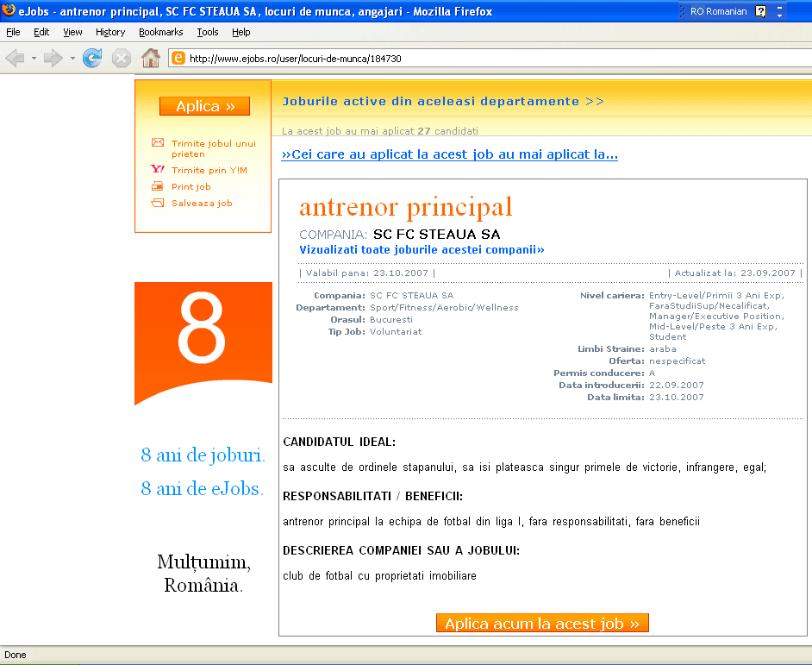Click the Voluntariat job type value
Image resolution: width=812 pixels, height=665 pixels.
396,332
